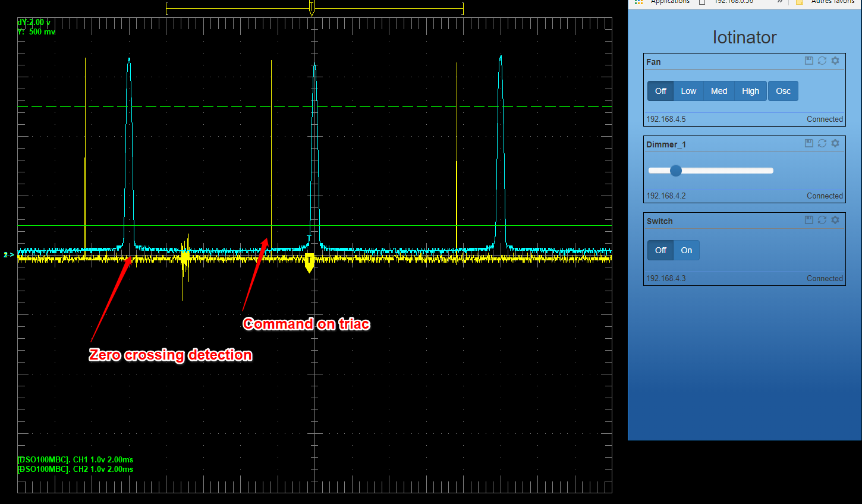Set the Fan to Off

point(660,91)
